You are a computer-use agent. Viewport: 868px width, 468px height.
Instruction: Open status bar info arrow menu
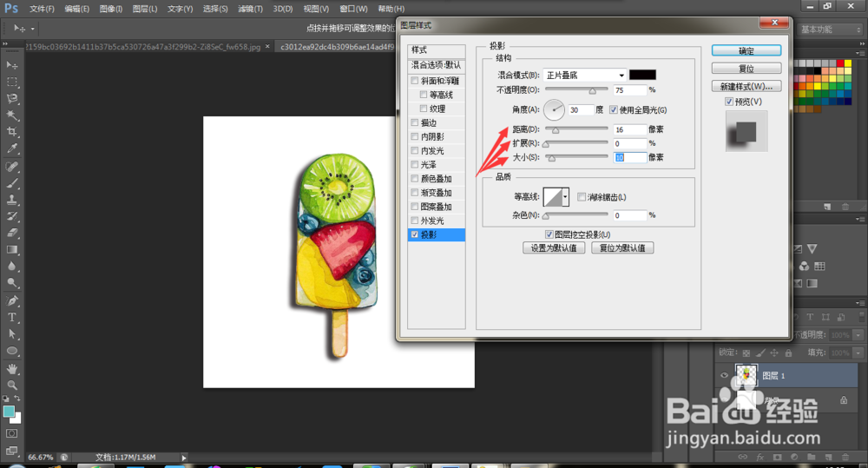184,458
